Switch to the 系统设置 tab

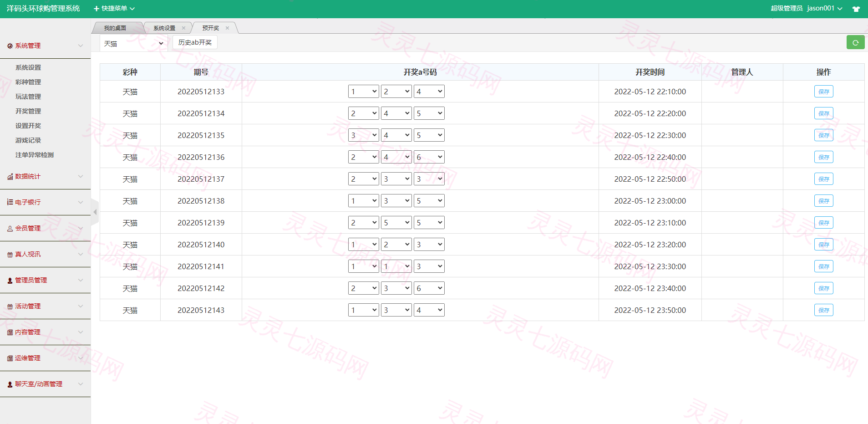click(x=164, y=28)
